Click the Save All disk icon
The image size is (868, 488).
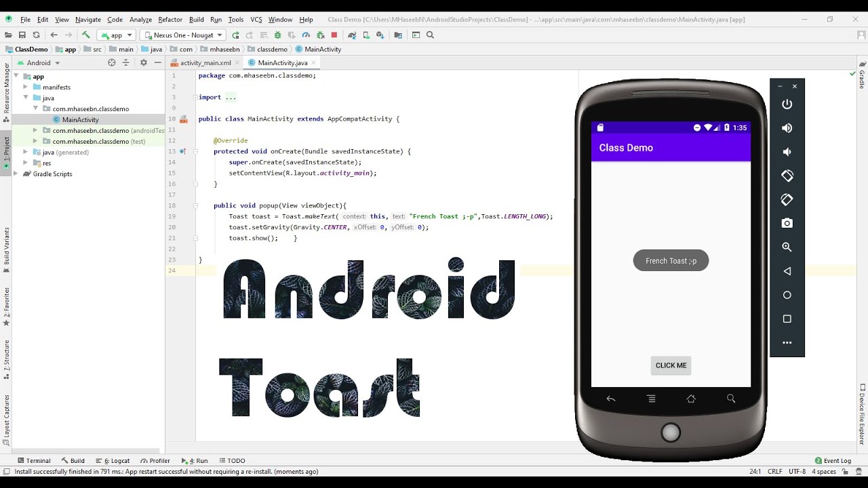(x=22, y=35)
